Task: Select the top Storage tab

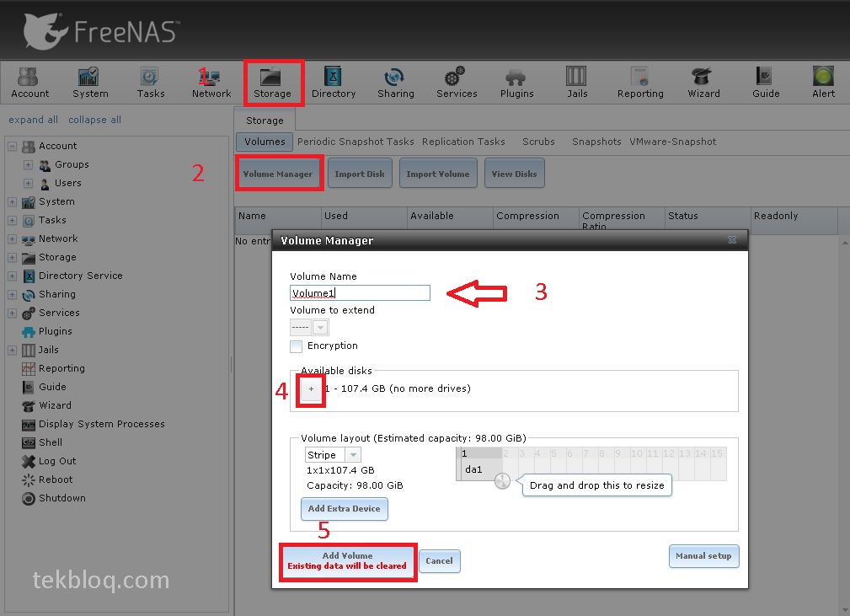Action: pyautogui.click(x=265, y=121)
